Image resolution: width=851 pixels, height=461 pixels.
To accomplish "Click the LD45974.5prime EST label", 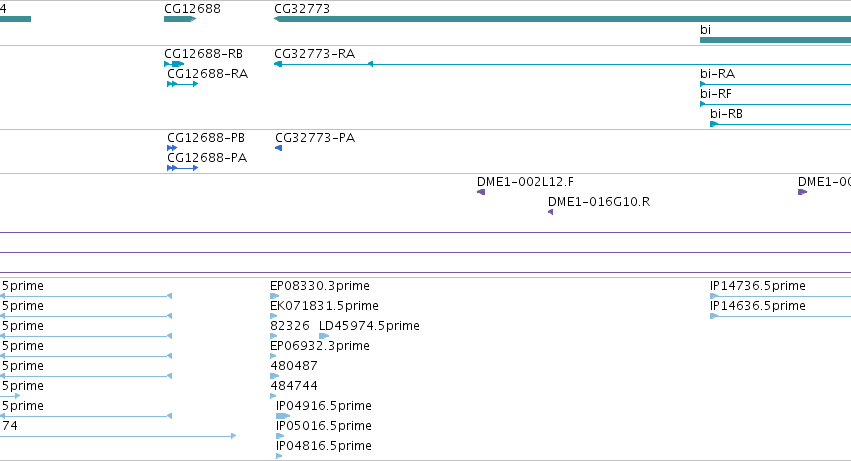I will pyautogui.click(x=369, y=326).
